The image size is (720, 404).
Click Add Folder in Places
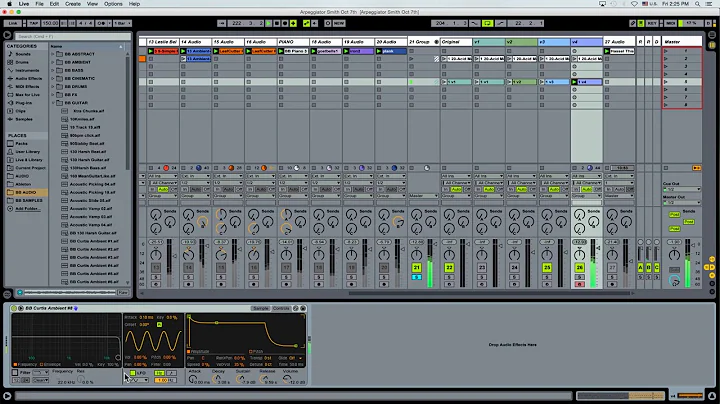pyautogui.click(x=28, y=209)
